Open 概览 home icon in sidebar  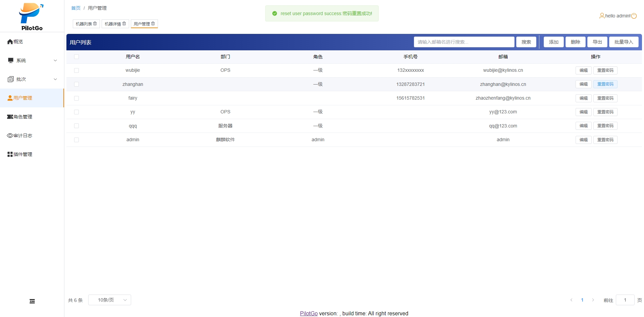pos(10,42)
